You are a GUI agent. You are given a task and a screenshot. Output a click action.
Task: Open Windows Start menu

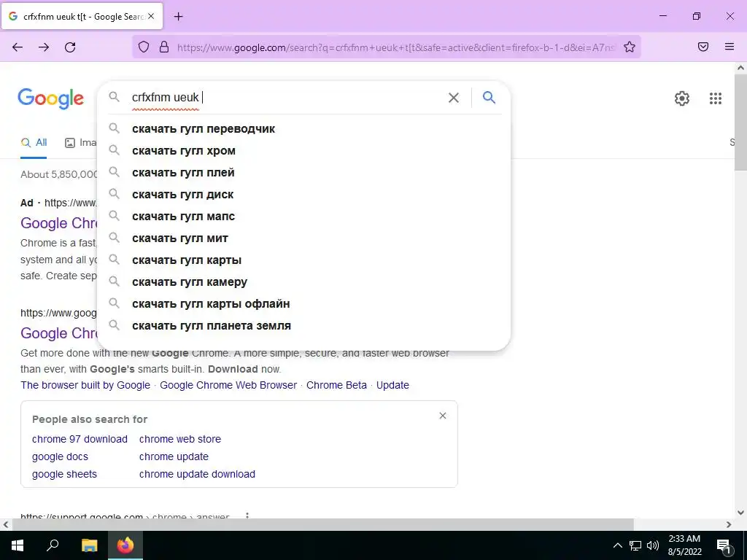(18, 545)
